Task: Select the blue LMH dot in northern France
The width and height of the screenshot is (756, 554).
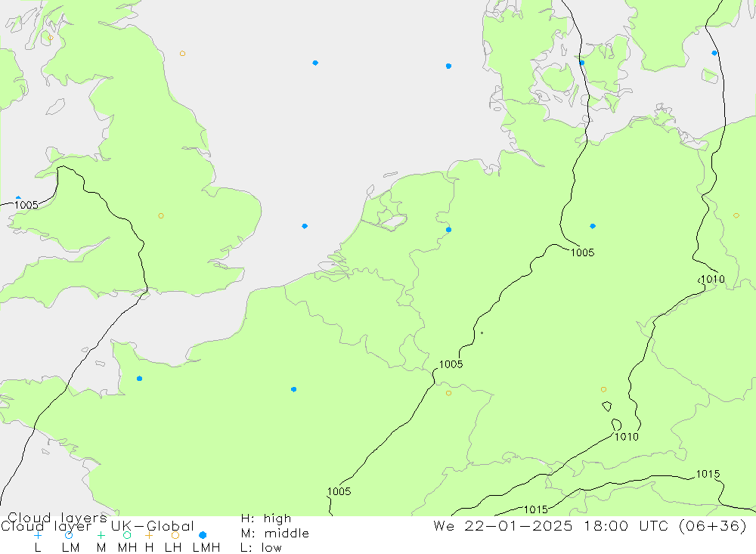Action: coord(293,389)
